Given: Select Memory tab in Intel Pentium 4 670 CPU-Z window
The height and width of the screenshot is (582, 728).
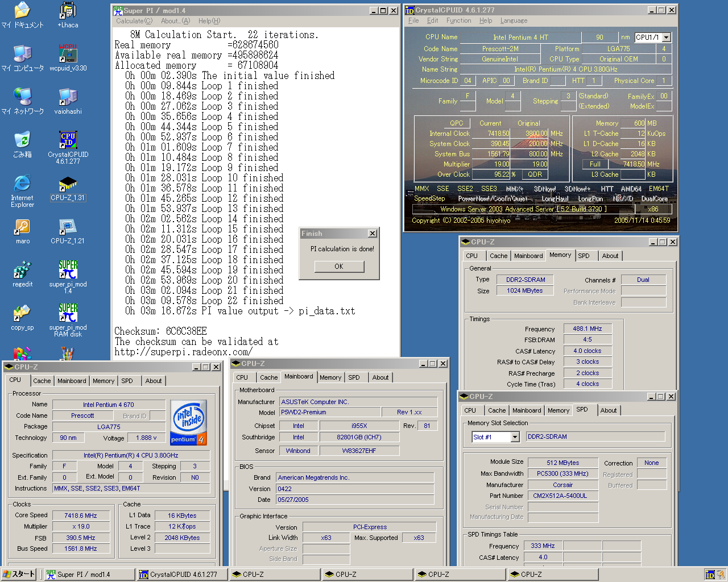Looking at the screenshot, I should coord(104,381).
